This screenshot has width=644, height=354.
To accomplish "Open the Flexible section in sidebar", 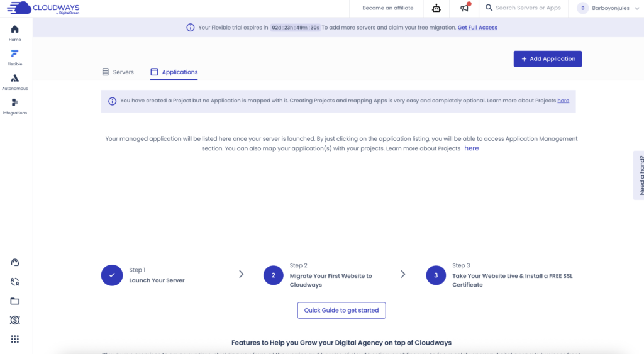I will (14, 57).
